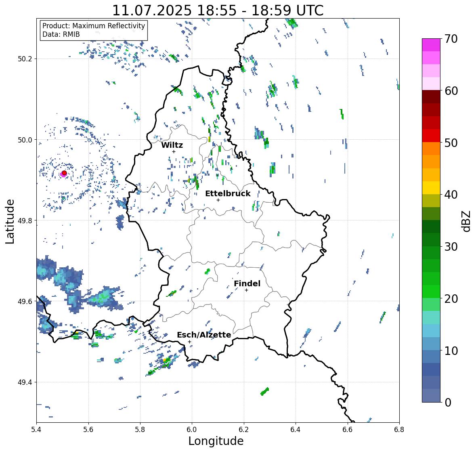Click the latitude tick 50.2
The height and width of the screenshot is (451, 476).
(x=25, y=59)
